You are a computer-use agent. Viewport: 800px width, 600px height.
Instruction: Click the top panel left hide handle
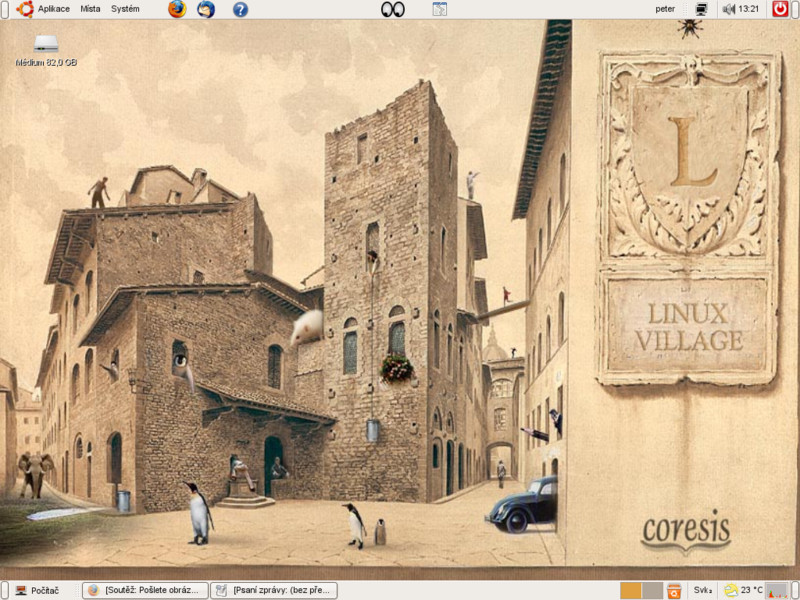point(5,9)
